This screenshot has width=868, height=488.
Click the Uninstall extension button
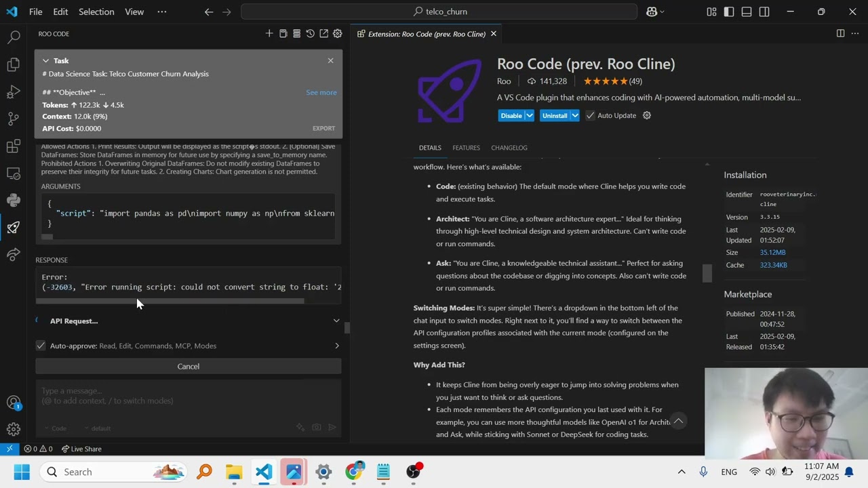click(x=555, y=115)
